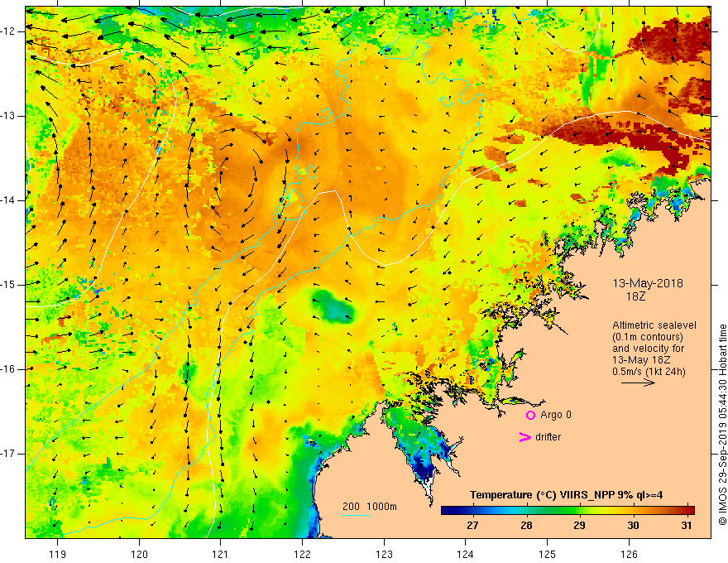Click the '-17' latitude axis label
The image size is (728, 563).
pos(10,454)
